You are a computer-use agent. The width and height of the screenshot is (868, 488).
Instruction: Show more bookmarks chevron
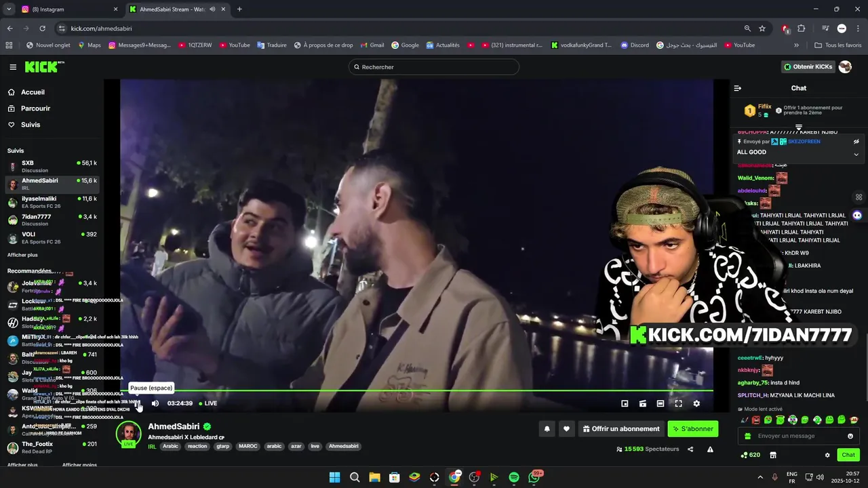pos(796,45)
